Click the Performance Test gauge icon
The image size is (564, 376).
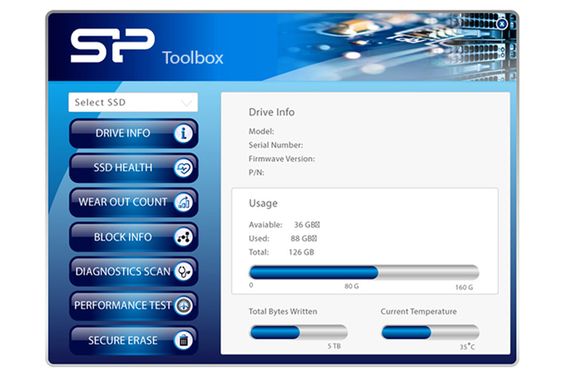pos(183,306)
